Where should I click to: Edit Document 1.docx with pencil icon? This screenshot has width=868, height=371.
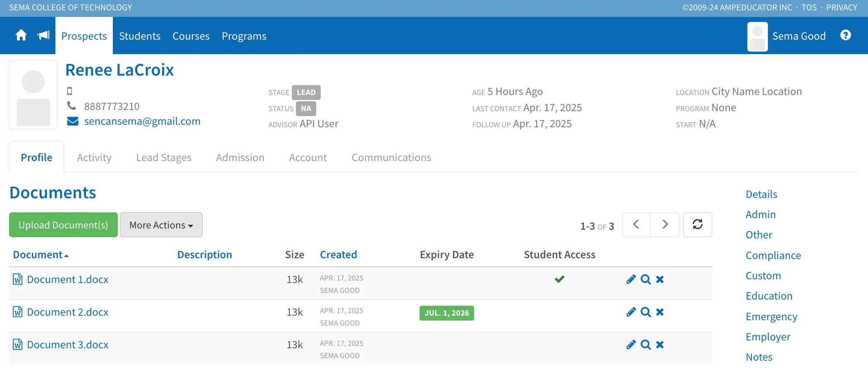tap(631, 280)
